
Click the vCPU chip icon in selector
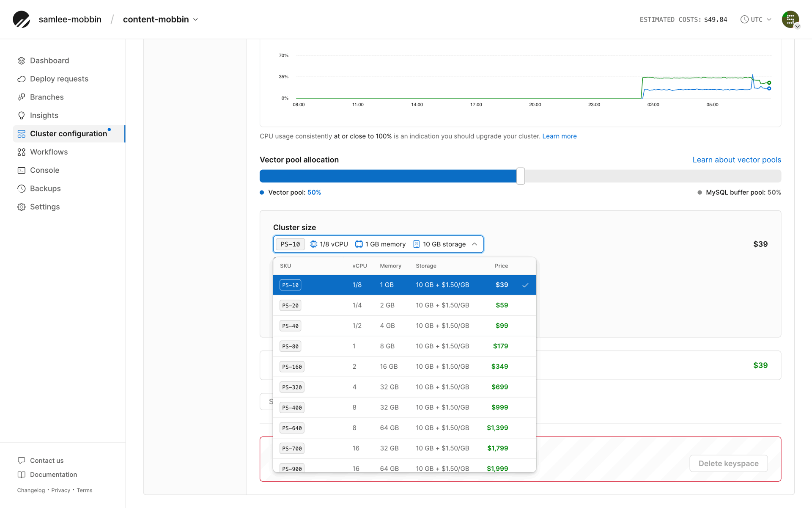pyautogui.click(x=313, y=244)
